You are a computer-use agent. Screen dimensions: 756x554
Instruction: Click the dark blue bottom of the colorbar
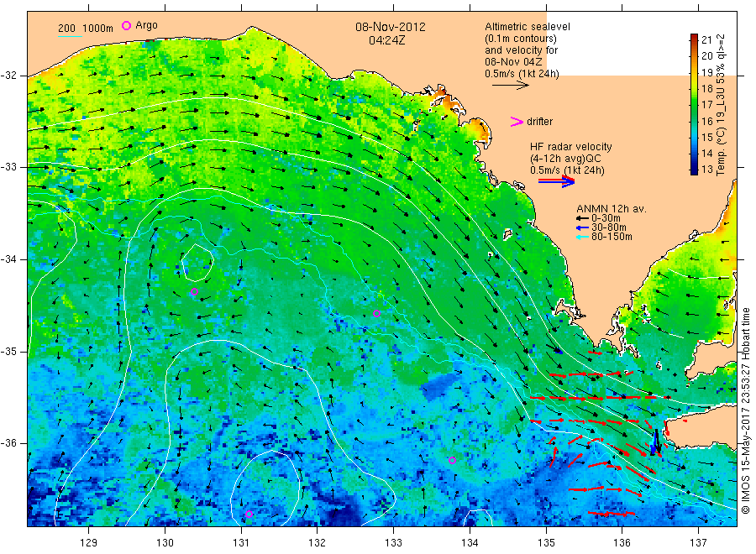[695, 170]
